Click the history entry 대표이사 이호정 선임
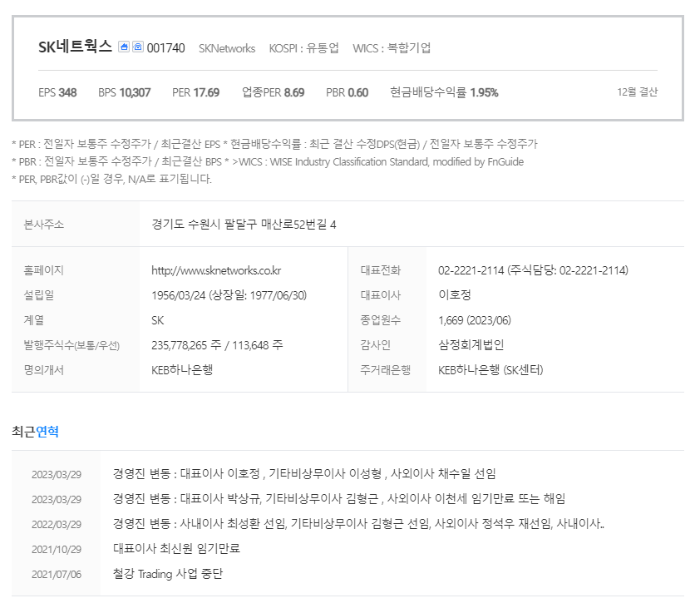The width and height of the screenshot is (700, 603). 304,474
